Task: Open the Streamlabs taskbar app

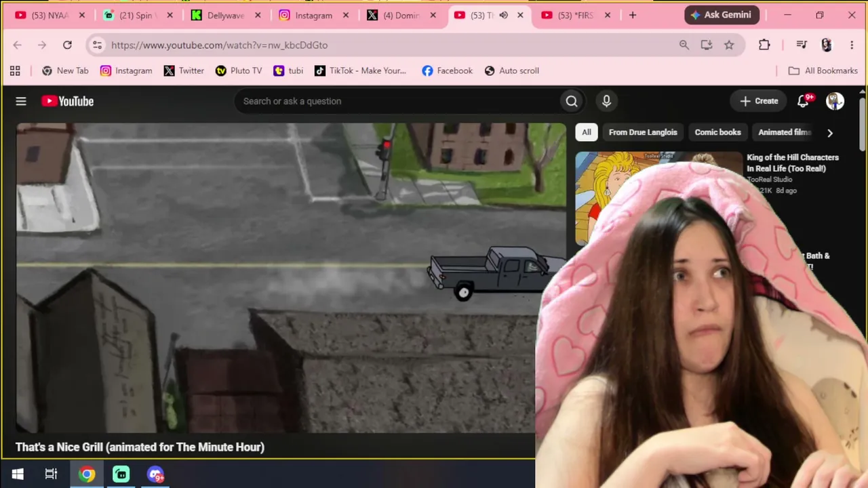Action: [121, 474]
